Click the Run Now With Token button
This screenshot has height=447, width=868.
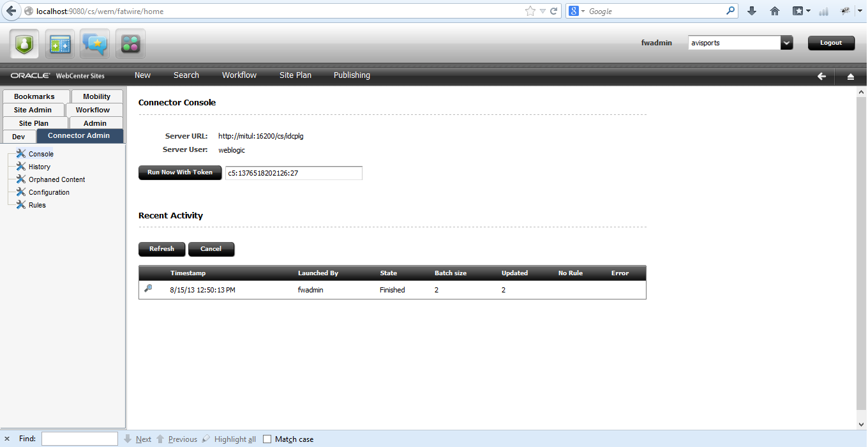coord(180,173)
